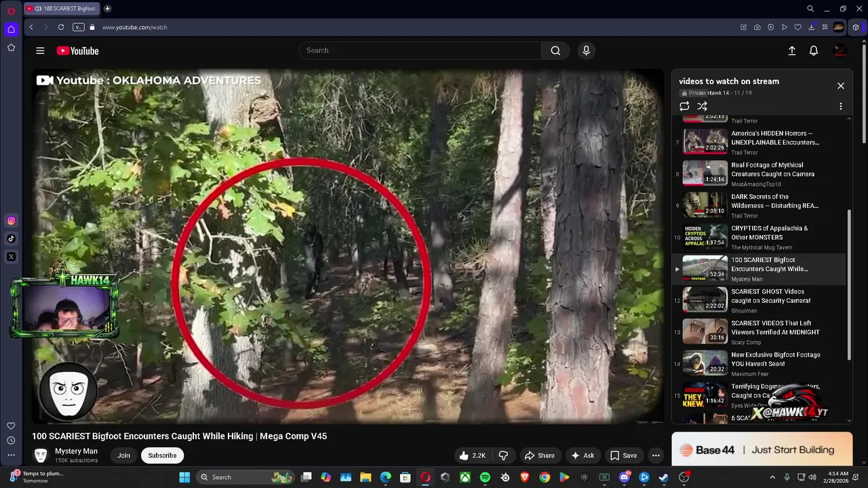Click the Ask button
This screenshot has width=868, height=488.
point(583,455)
